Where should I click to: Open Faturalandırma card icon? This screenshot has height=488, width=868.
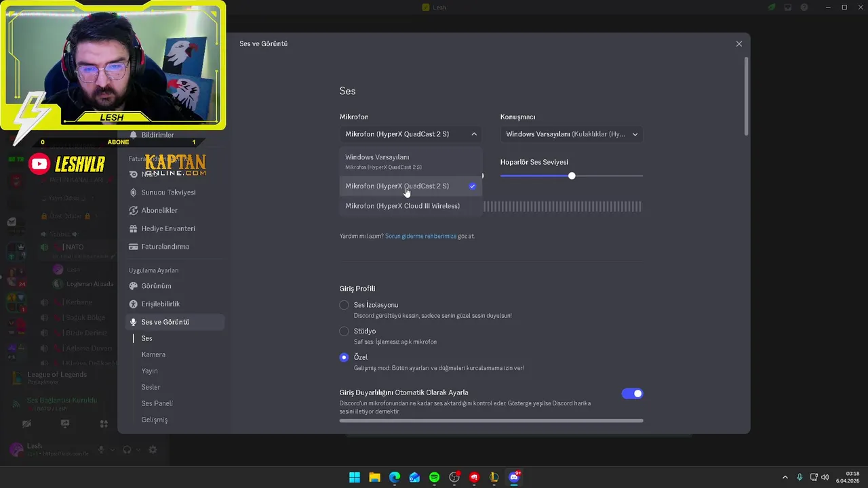[134, 247]
